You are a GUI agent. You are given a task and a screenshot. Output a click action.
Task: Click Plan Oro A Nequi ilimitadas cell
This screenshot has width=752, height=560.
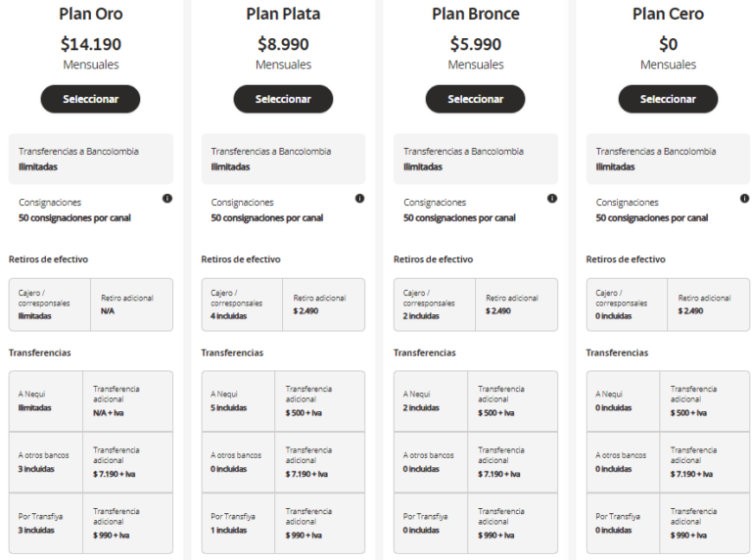pyautogui.click(x=45, y=400)
